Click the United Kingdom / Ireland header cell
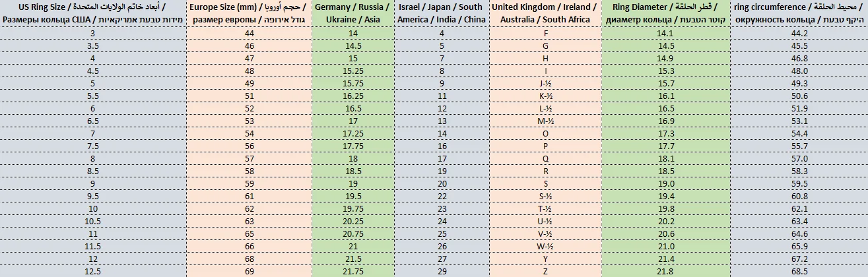Screen dimensions: 868x277 pyautogui.click(x=545, y=13)
